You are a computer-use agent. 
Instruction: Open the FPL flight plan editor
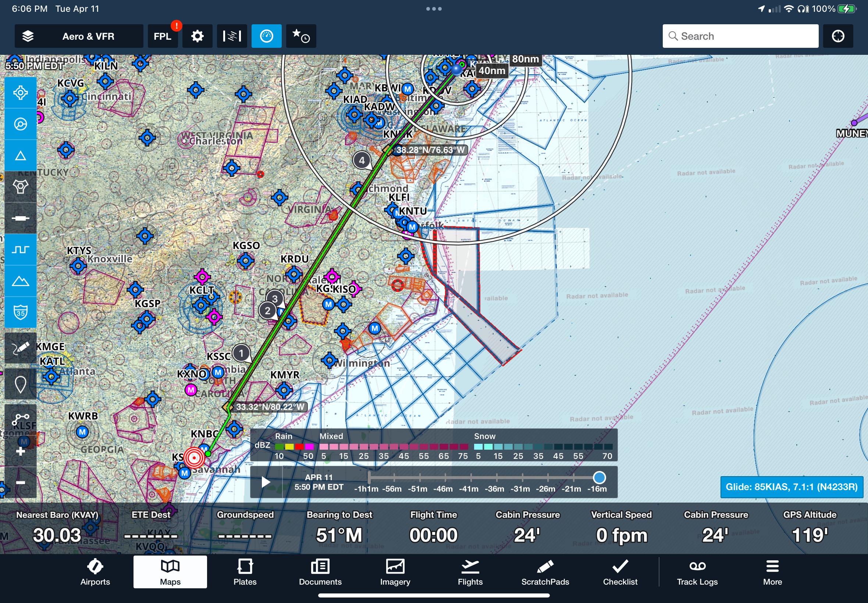pyautogui.click(x=163, y=36)
